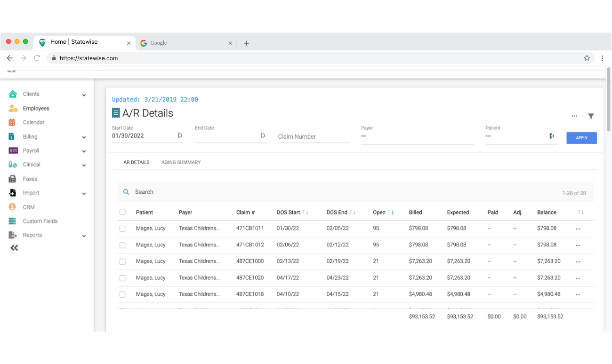The image size is (612, 364).
Task: Check the row for claim 471CB1012
Action: [122, 245]
